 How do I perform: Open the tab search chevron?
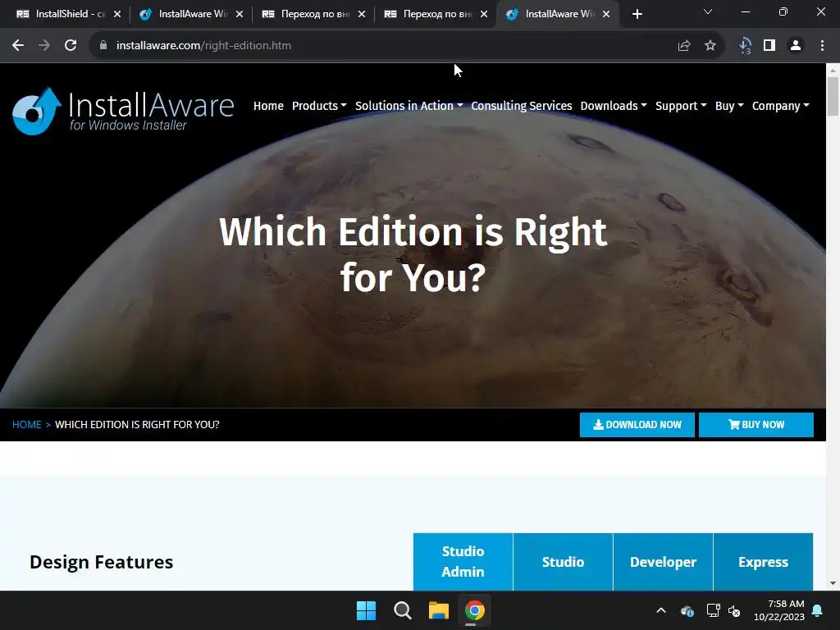coord(708,11)
